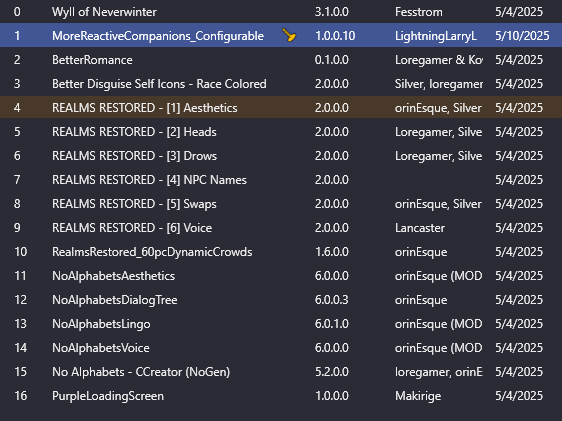The height and width of the screenshot is (421, 562).
Task: Select RealmsRestored_60pcDynamicCrowds mod
Action: pyautogui.click(x=152, y=252)
